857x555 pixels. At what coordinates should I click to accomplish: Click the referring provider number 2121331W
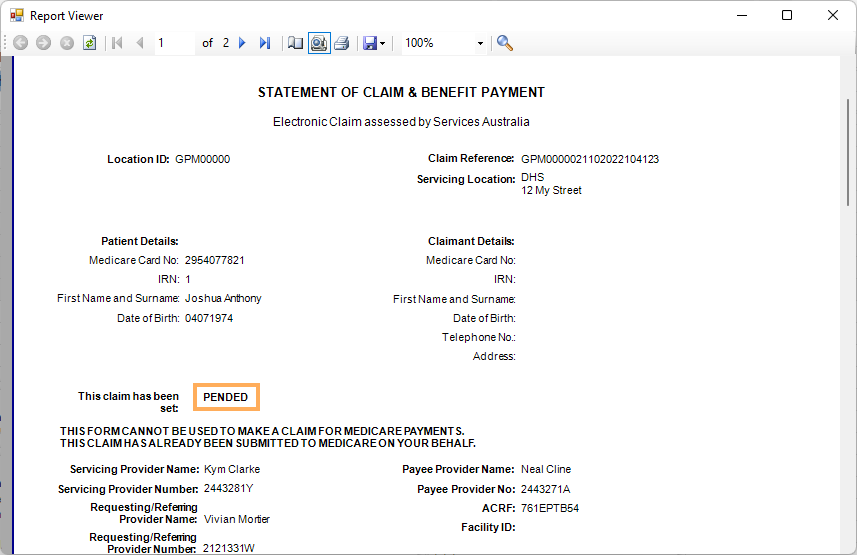228,548
